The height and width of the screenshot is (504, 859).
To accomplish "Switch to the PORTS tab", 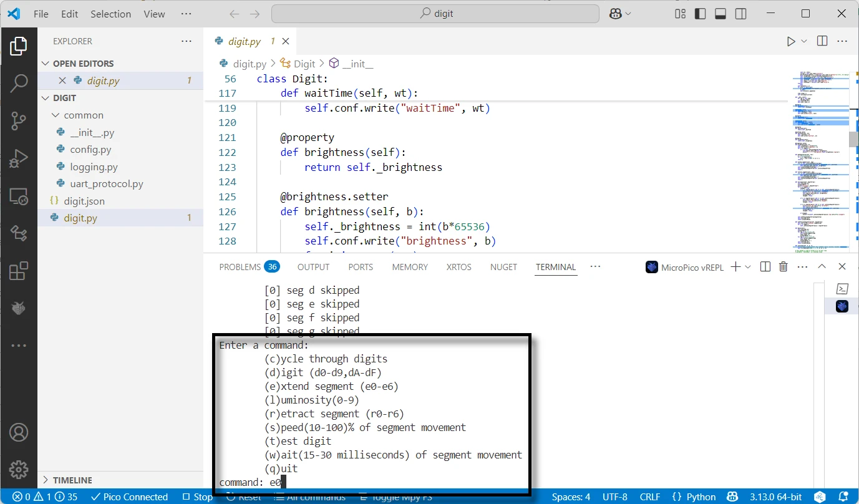I will (361, 267).
